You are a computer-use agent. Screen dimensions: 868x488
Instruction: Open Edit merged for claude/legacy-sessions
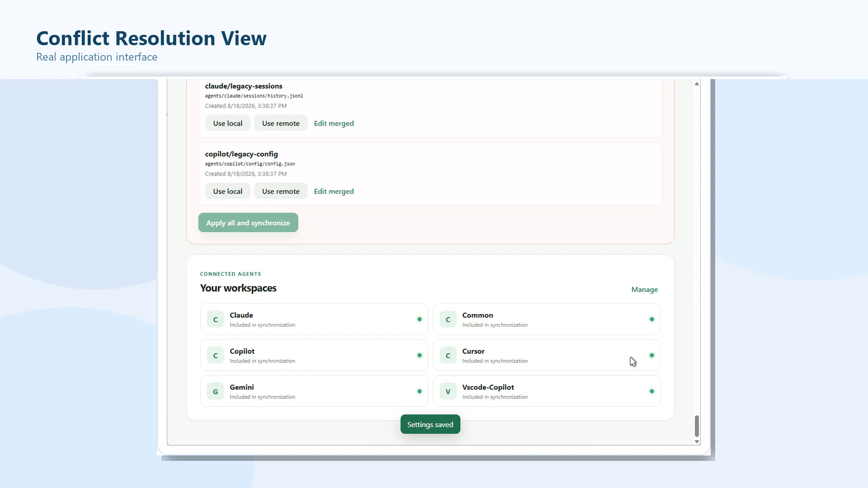[x=334, y=123]
